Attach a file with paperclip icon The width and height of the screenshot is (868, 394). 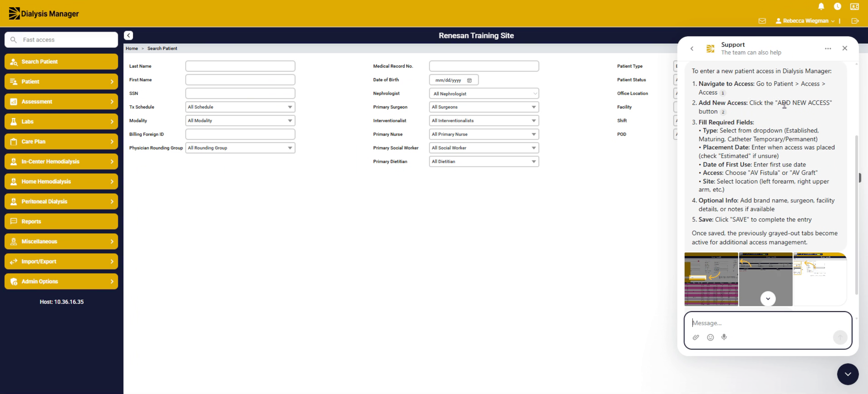(x=696, y=337)
